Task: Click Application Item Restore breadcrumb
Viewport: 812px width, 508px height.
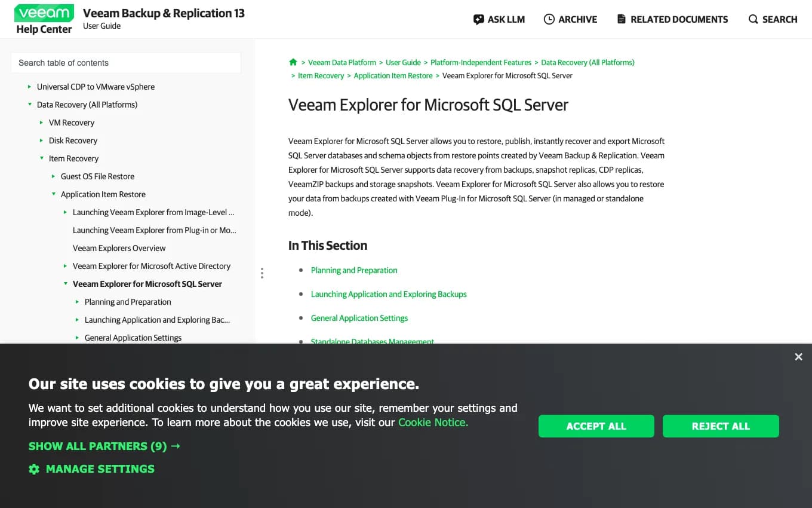Action: 393,75
